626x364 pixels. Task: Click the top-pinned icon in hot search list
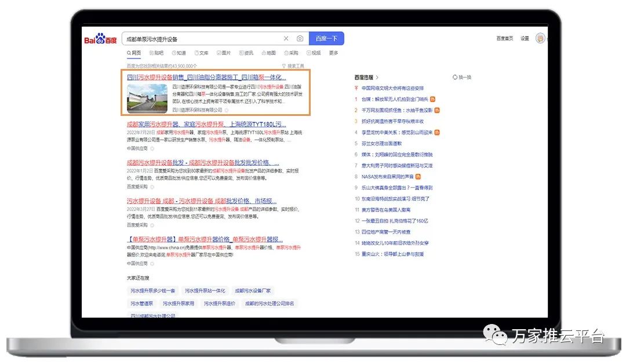tap(356, 89)
